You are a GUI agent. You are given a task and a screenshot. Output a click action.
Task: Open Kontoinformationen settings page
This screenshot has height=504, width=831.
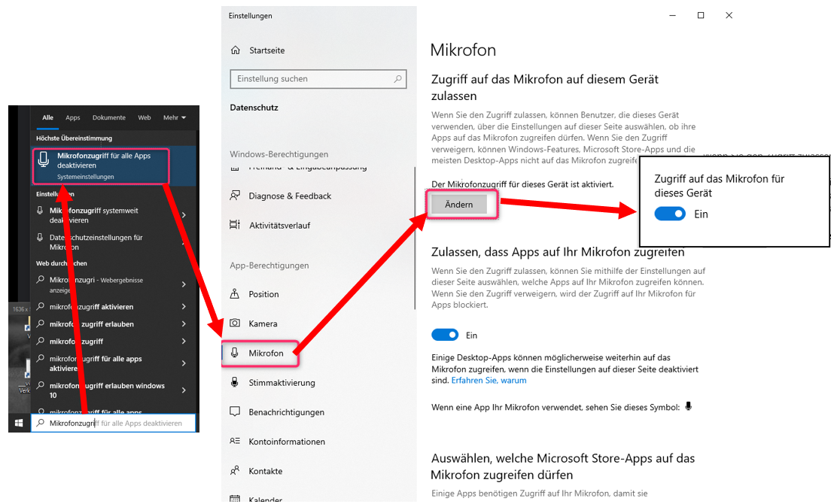pos(287,442)
